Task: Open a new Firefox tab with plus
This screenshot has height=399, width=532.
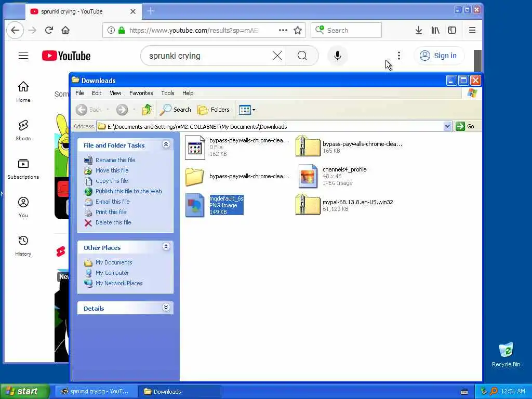Action: point(151,11)
